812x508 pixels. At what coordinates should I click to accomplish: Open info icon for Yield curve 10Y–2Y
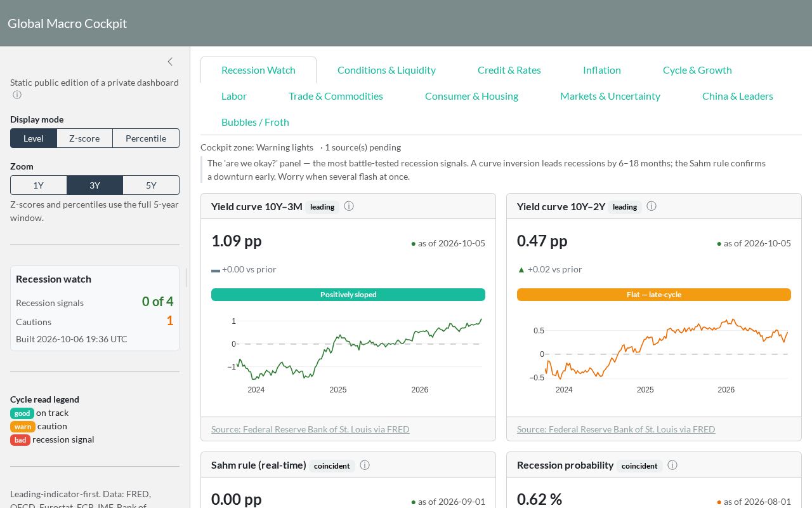click(x=652, y=206)
